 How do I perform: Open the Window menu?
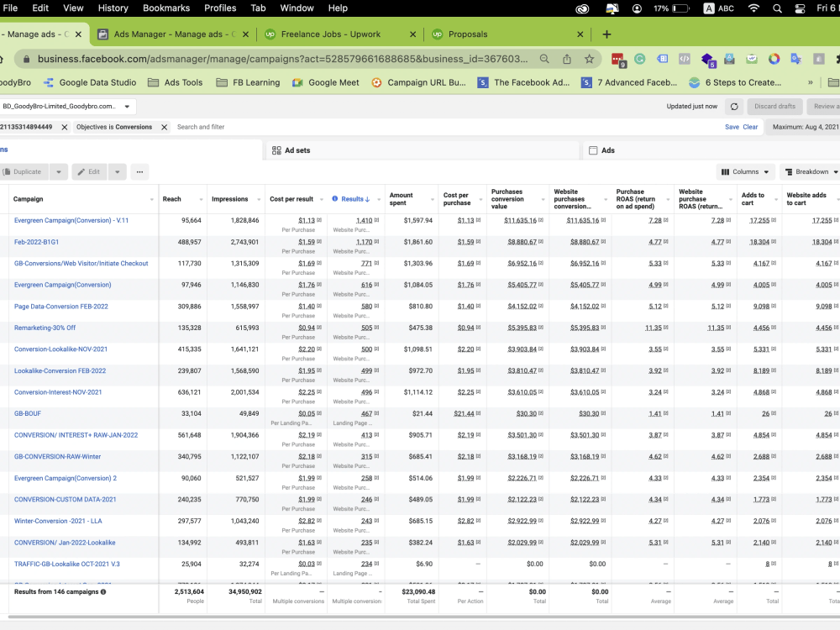(x=297, y=8)
